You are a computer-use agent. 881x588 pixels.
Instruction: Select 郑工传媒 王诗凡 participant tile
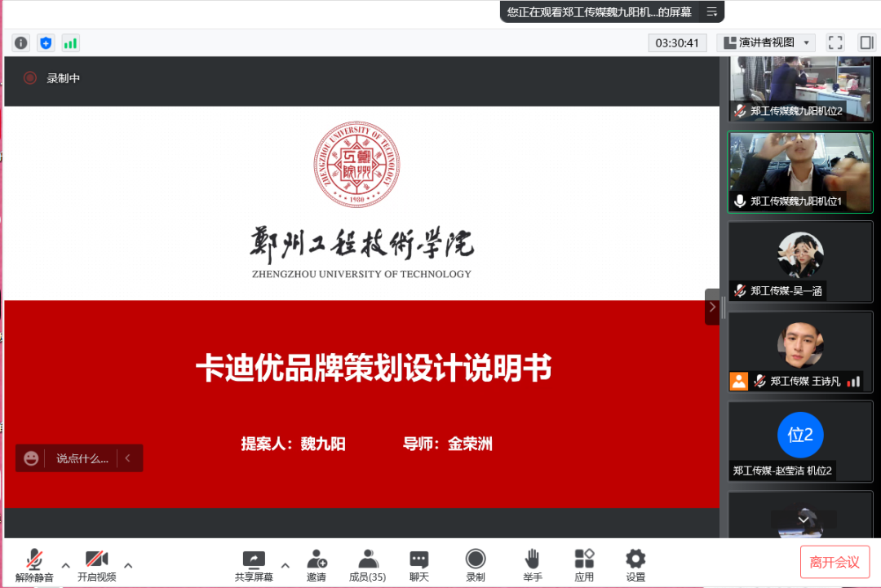tap(800, 352)
